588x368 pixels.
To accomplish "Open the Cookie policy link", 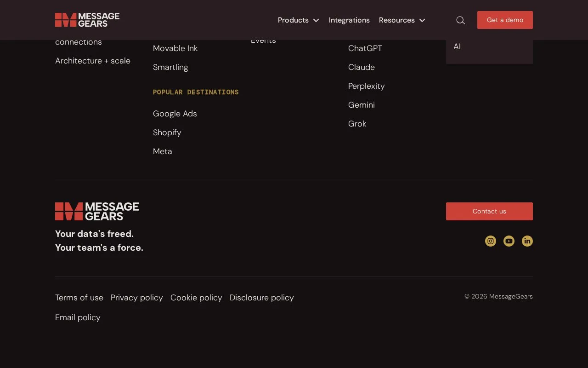I will [196, 298].
